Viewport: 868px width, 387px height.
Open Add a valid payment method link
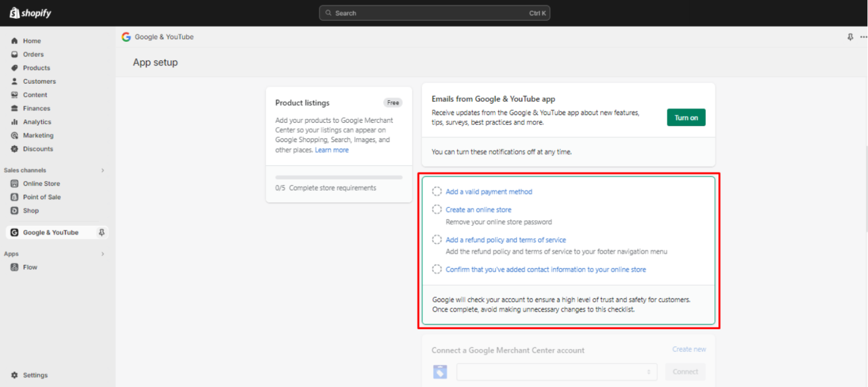[489, 192]
